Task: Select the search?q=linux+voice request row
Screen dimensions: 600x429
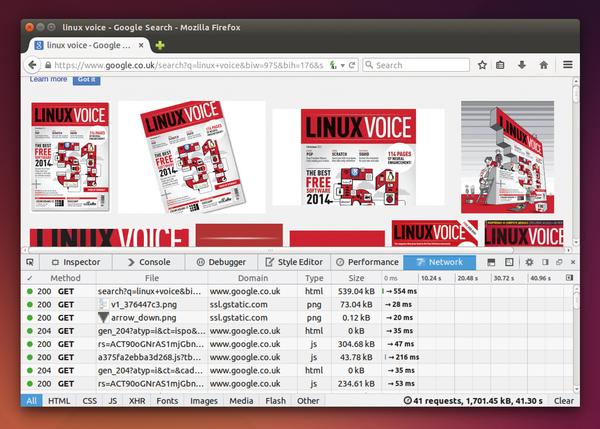Action: (x=297, y=291)
